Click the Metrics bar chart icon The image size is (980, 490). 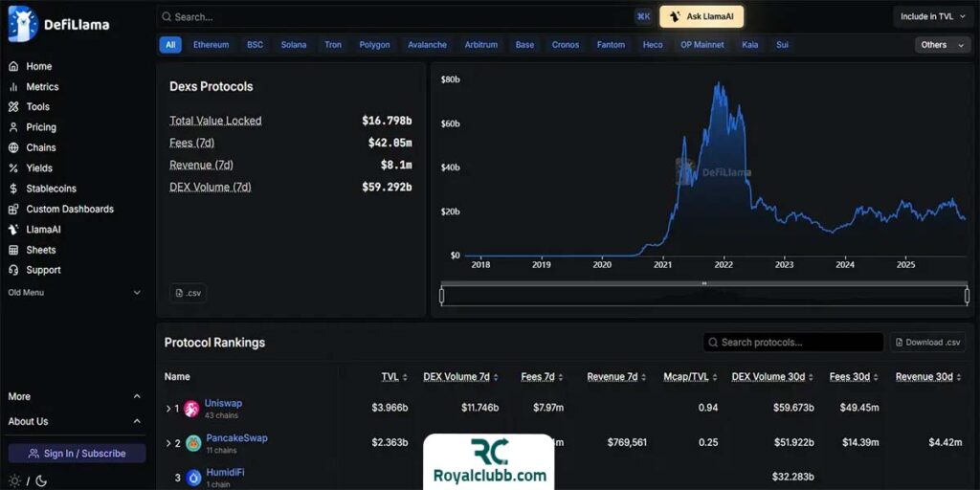tap(13, 87)
